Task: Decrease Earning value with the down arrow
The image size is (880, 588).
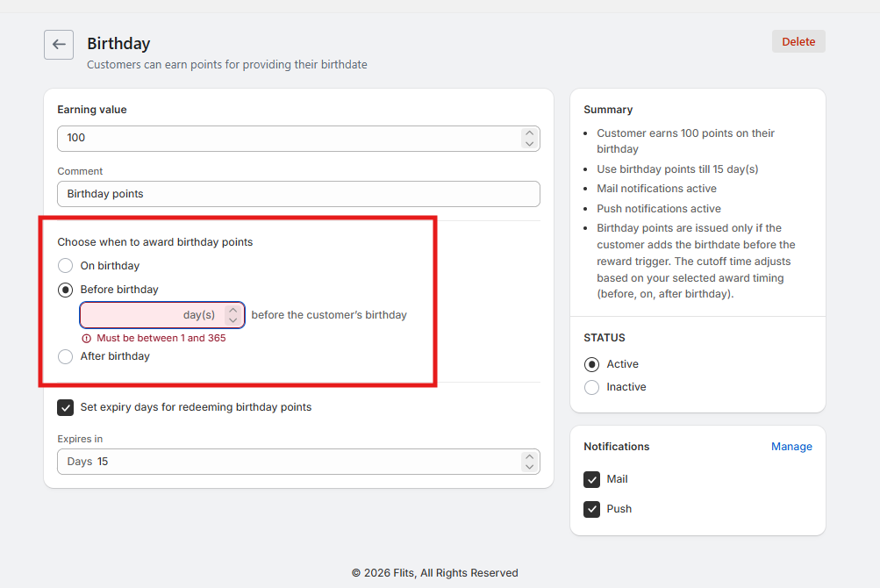Action: pos(529,144)
